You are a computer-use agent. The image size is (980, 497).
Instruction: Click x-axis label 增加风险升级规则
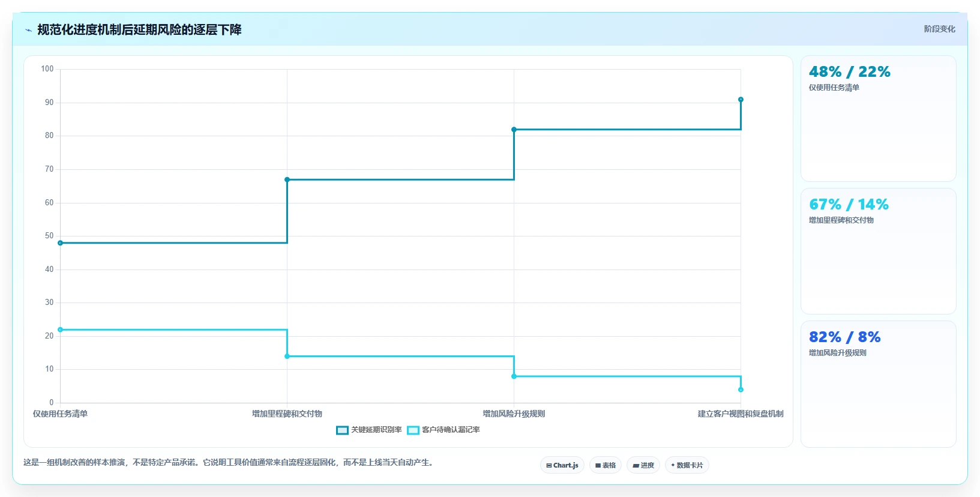click(514, 414)
